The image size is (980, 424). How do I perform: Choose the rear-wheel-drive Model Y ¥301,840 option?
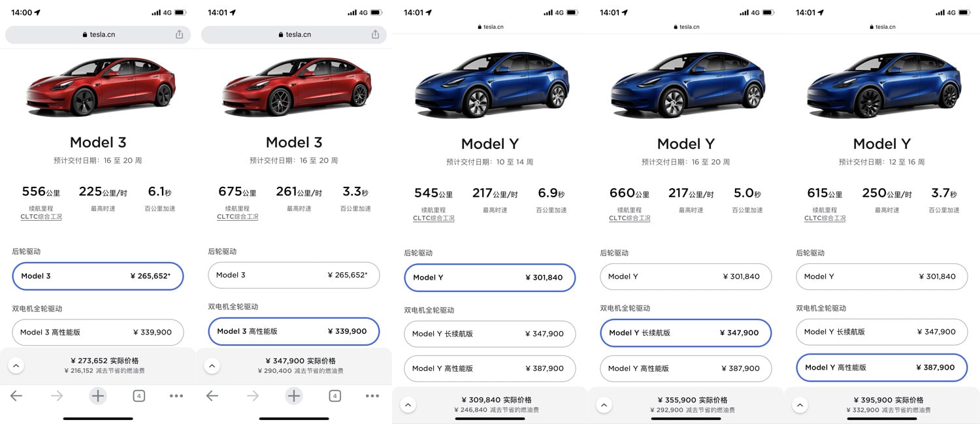(490, 278)
